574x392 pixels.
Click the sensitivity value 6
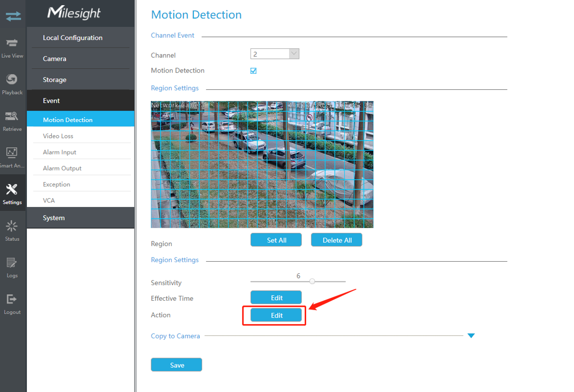[298, 276]
